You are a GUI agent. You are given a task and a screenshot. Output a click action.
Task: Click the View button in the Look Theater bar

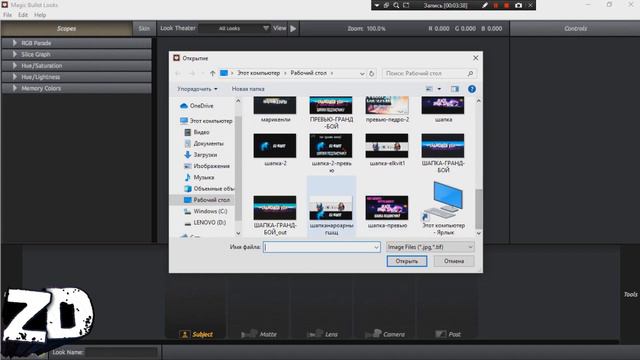point(279,28)
